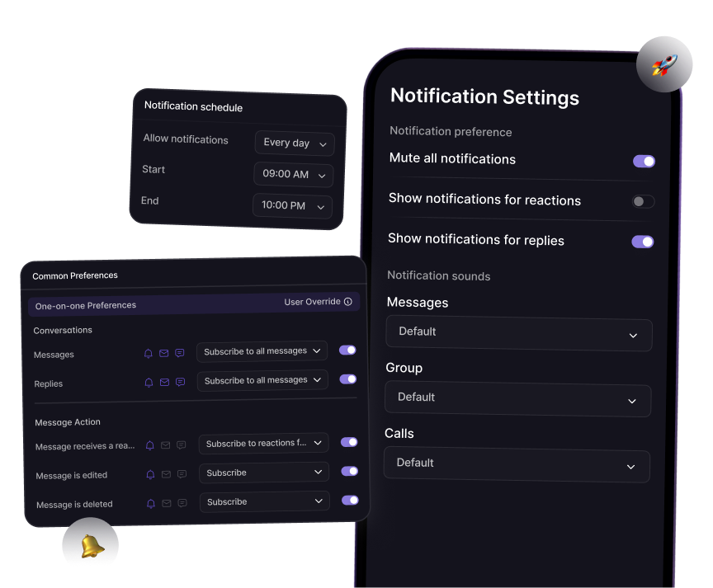Turn off Mute all notifications
The width and height of the screenshot is (713, 588).
644,161
